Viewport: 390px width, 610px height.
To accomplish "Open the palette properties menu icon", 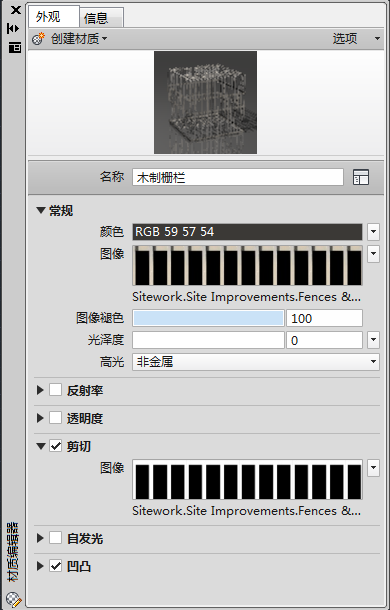I will pos(15,48).
